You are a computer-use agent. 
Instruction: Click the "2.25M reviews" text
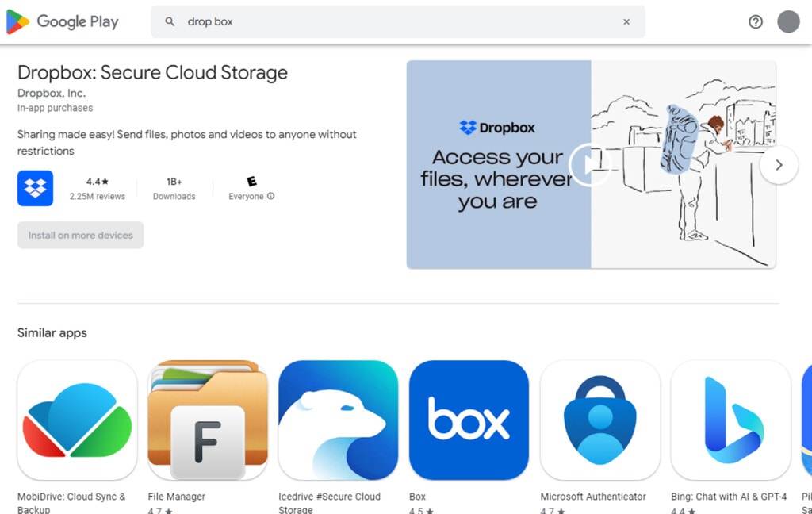pyautogui.click(x=98, y=197)
